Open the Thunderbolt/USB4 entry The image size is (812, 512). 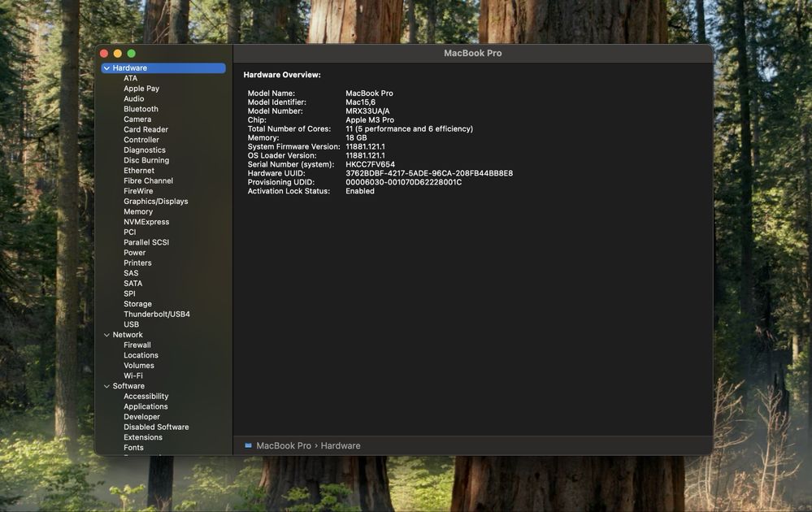pos(157,315)
